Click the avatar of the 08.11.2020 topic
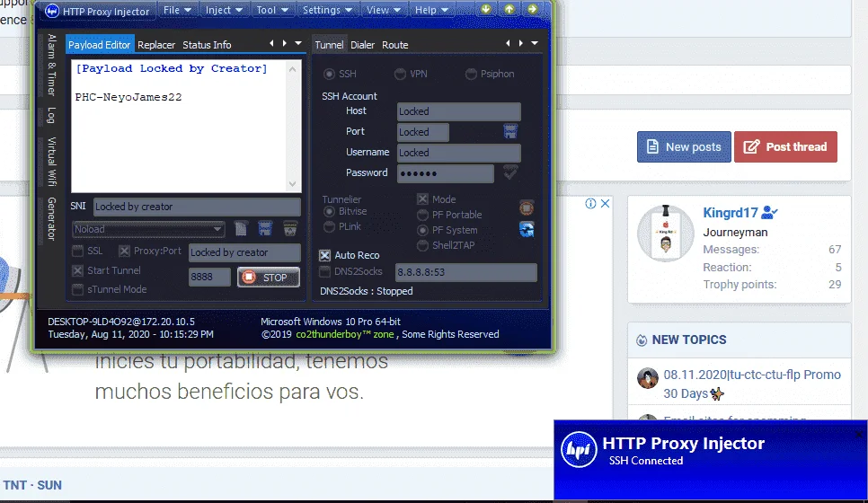The image size is (868, 503). click(x=647, y=378)
